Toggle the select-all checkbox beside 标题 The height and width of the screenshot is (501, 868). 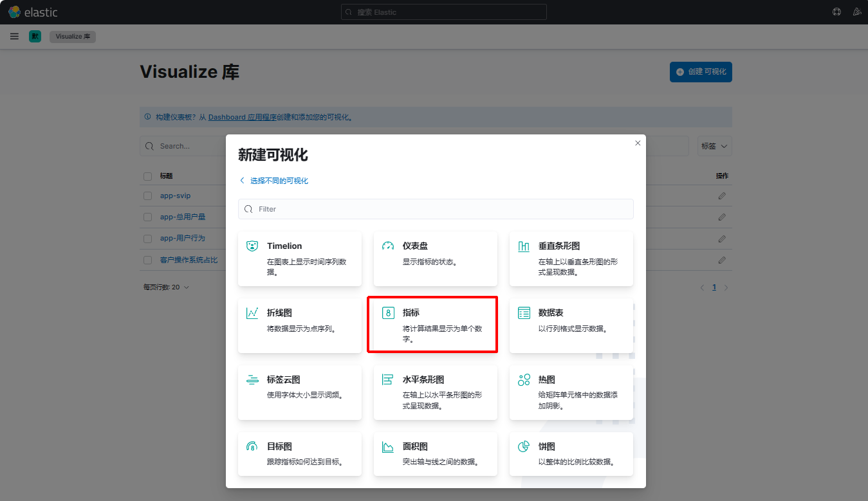148,176
